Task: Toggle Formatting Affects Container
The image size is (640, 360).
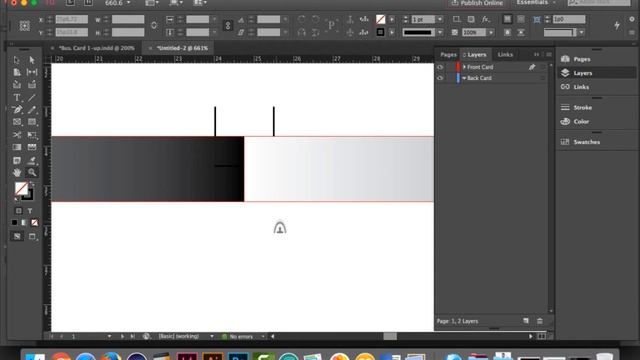Action: point(18,211)
